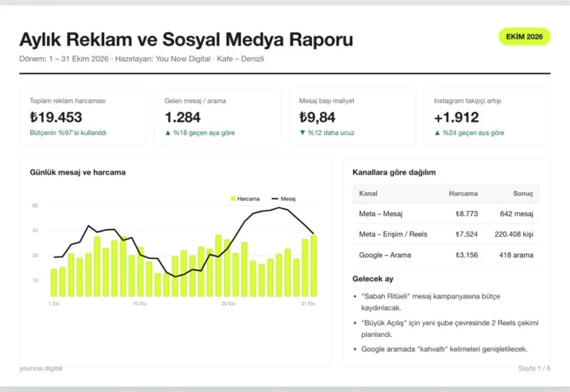570x392 pixels.
Task: Click the 10 Eki x-axis label
Action: coord(140,304)
